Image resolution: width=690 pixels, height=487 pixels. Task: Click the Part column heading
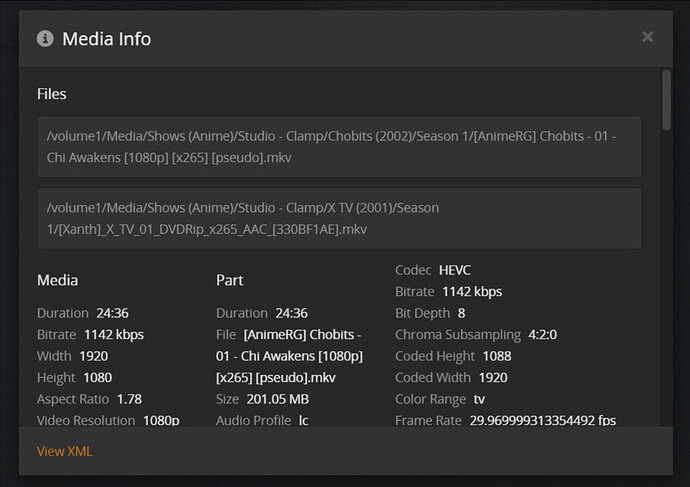coord(229,280)
